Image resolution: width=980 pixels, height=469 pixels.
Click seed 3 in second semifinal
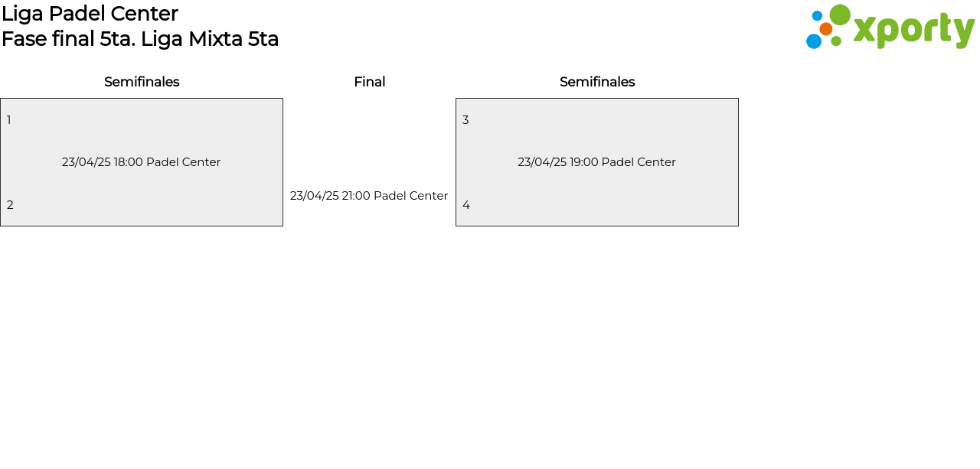465,120
